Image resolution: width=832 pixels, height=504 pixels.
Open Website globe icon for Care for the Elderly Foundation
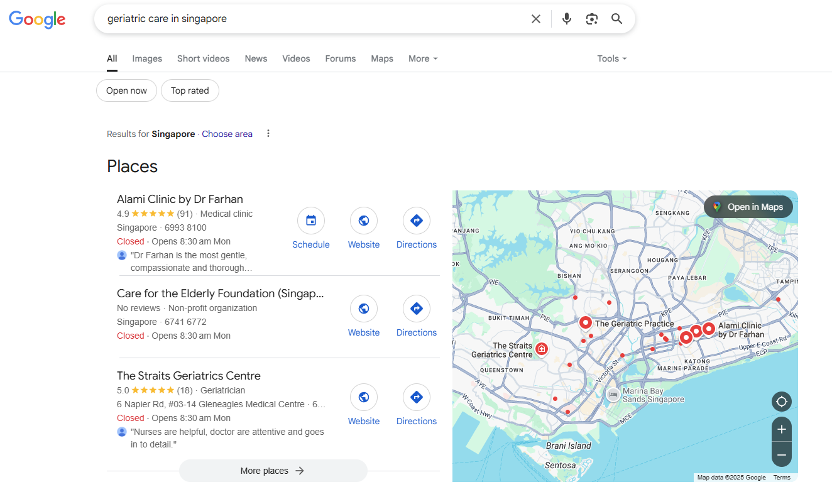[364, 309]
